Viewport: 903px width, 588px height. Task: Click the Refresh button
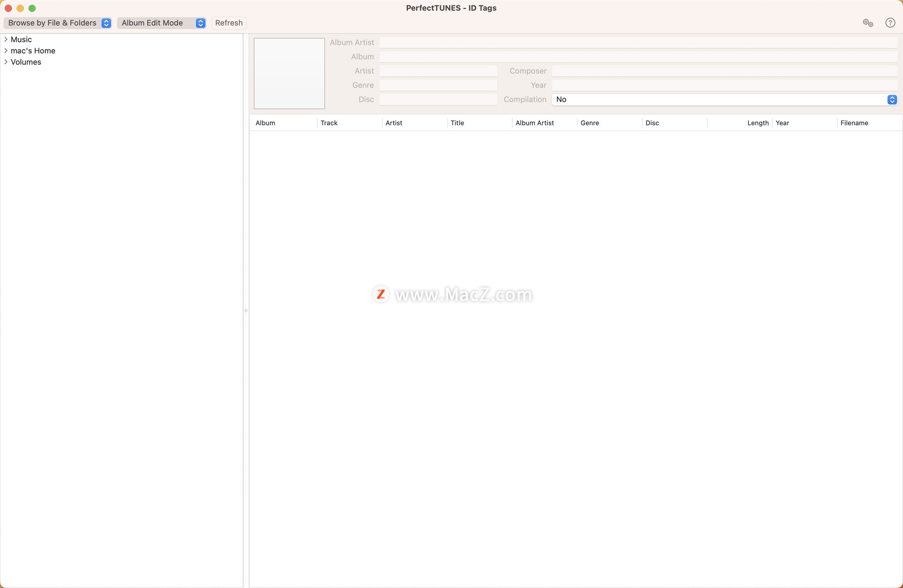point(229,23)
